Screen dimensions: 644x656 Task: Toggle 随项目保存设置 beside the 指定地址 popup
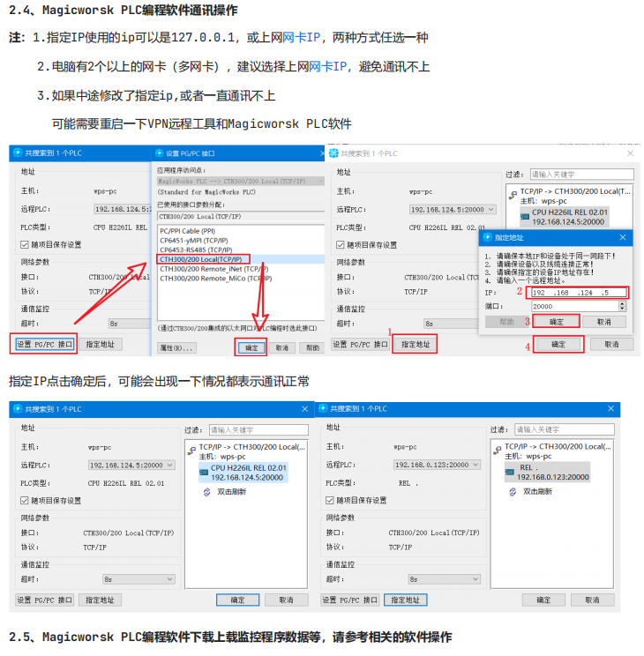point(340,245)
